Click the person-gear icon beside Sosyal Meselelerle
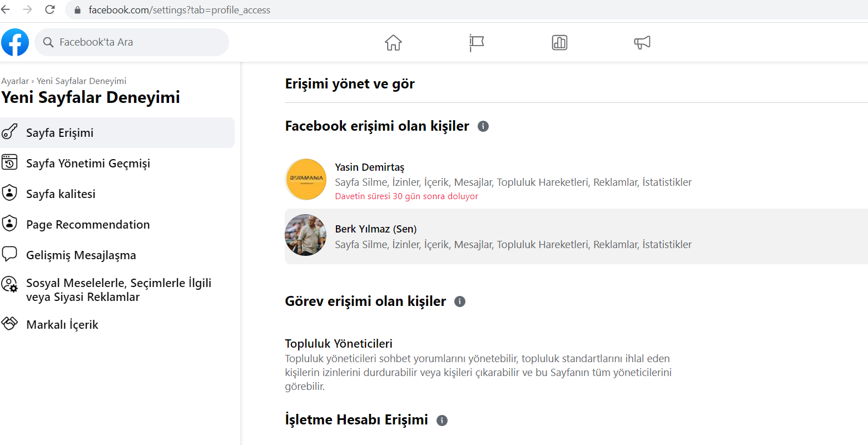 tap(9, 284)
